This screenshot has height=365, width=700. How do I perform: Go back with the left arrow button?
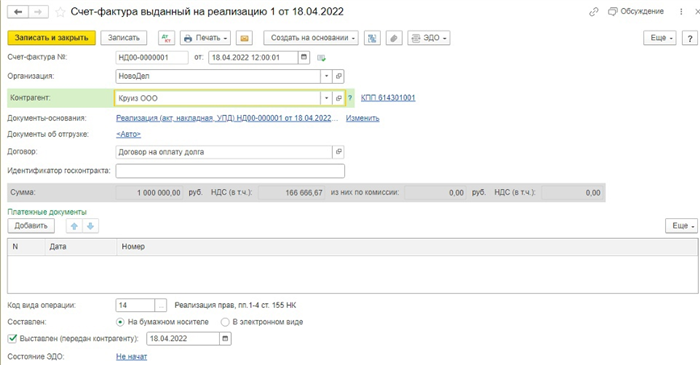[18, 12]
